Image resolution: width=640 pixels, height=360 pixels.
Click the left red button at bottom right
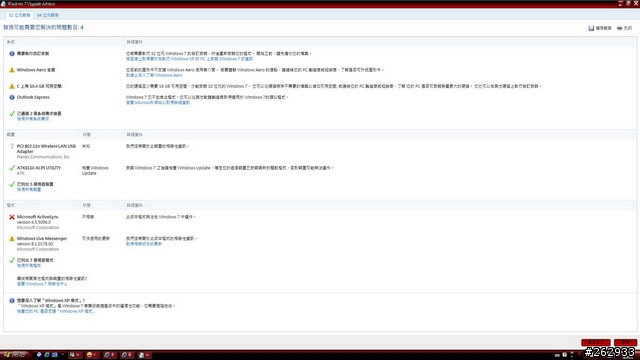[596, 342]
